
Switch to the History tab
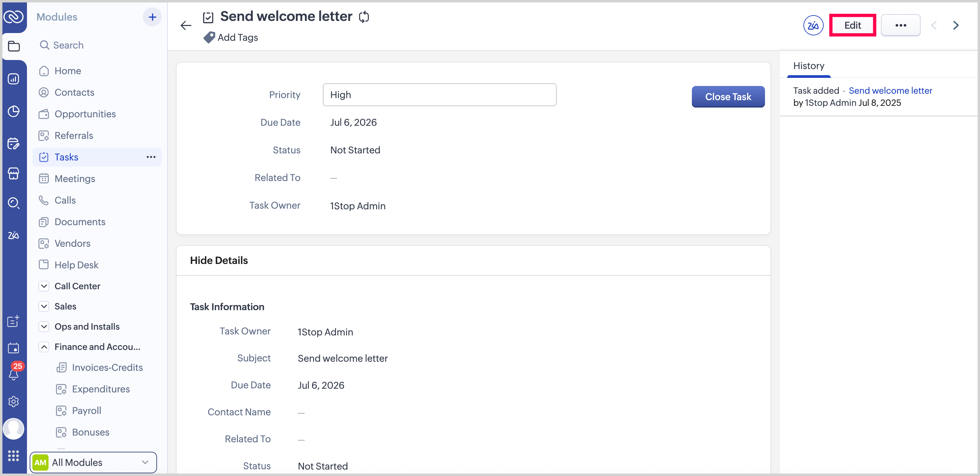[808, 66]
